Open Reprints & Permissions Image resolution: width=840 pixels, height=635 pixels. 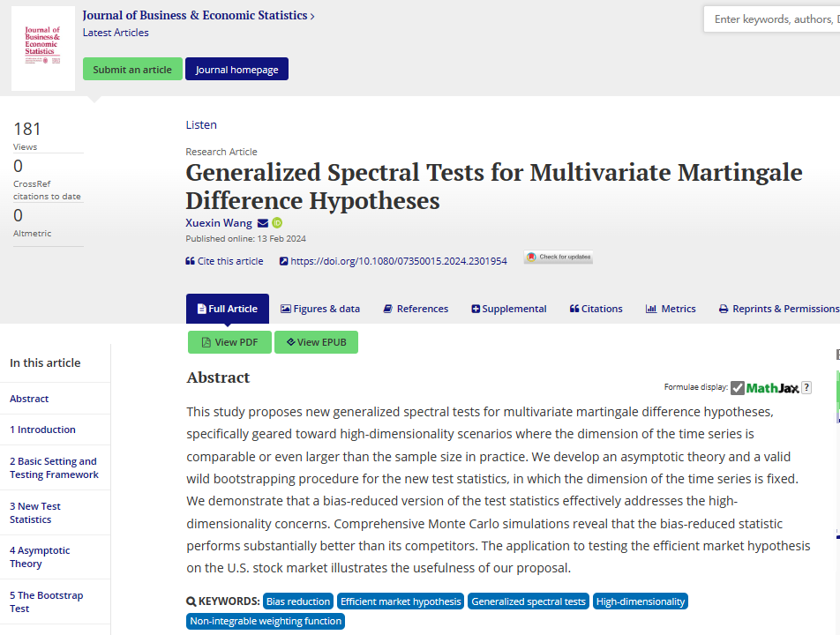click(x=778, y=309)
